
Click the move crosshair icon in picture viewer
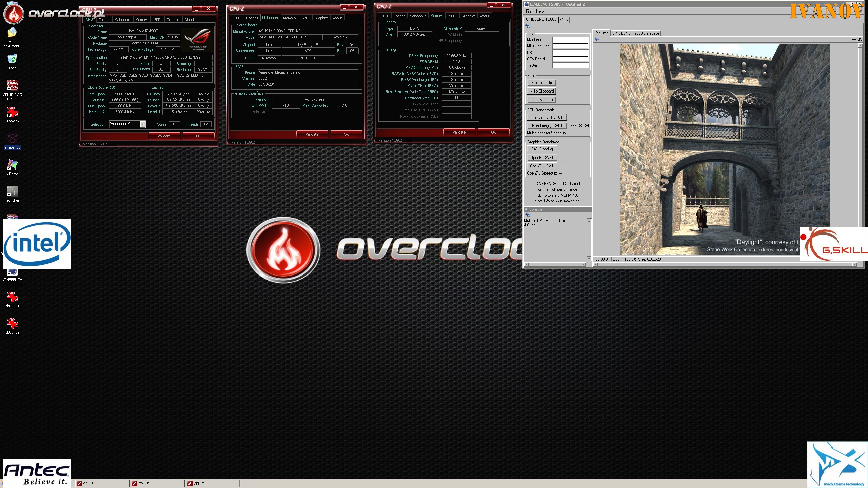click(854, 40)
